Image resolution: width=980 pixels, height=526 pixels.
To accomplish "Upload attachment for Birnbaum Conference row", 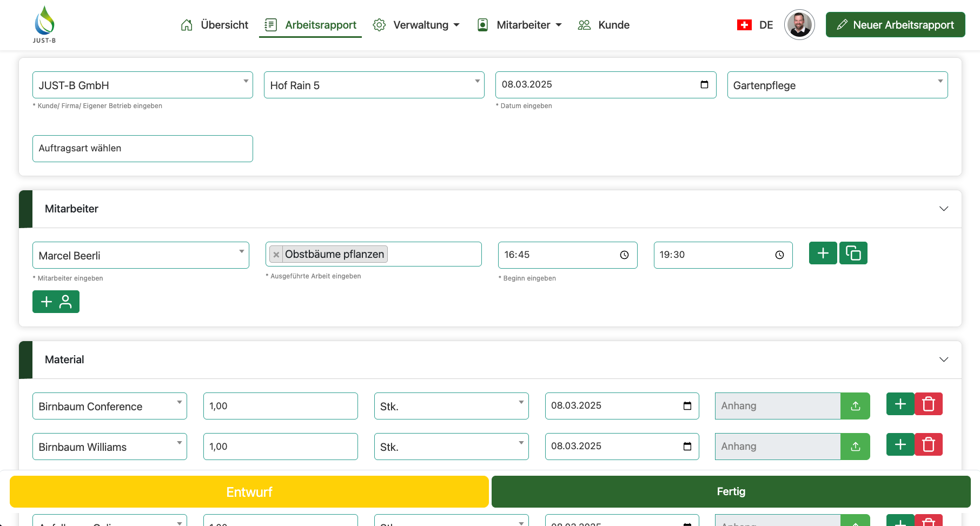I will coord(855,406).
